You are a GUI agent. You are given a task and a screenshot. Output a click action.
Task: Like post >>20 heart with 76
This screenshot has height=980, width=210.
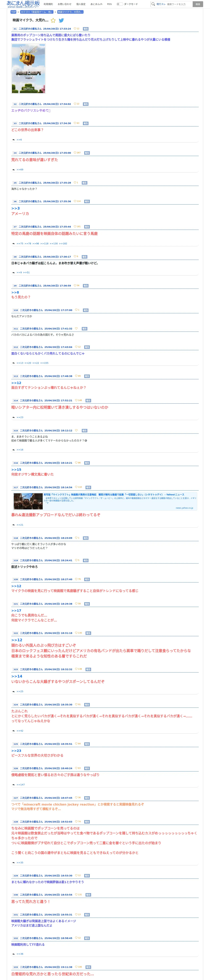[x=76, y=579]
